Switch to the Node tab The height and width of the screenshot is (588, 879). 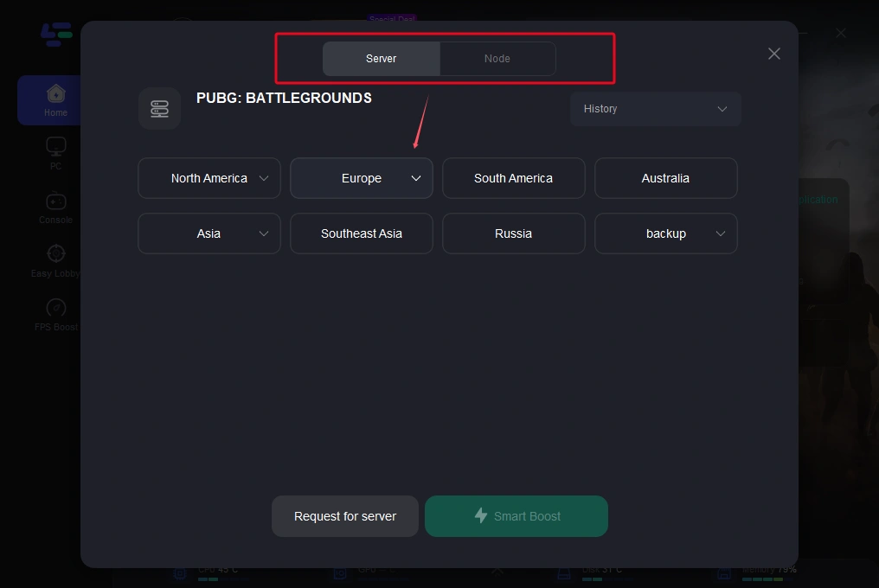coord(497,59)
